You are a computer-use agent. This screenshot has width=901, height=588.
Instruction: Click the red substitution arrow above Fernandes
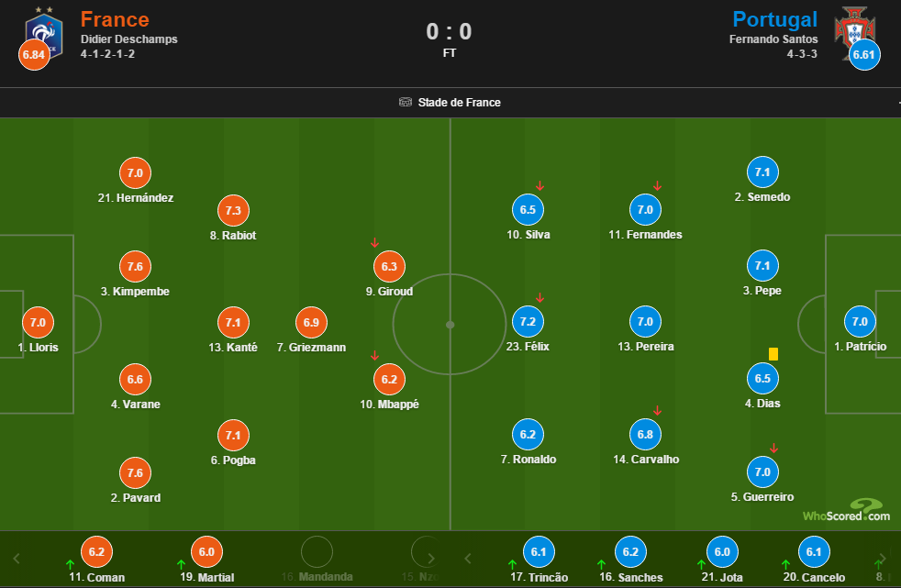point(657,186)
